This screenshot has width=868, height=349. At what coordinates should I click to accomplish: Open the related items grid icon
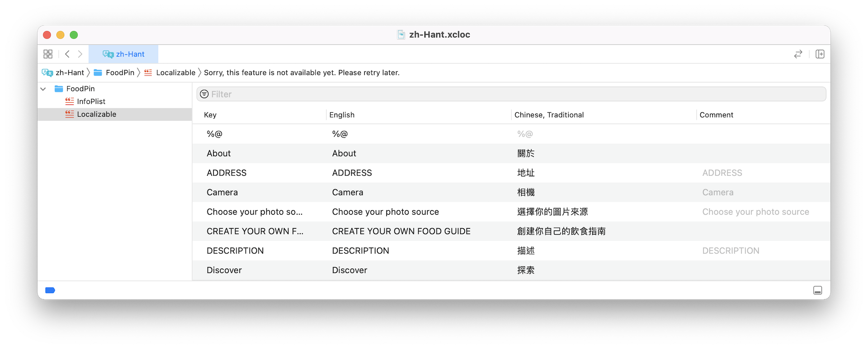point(48,54)
